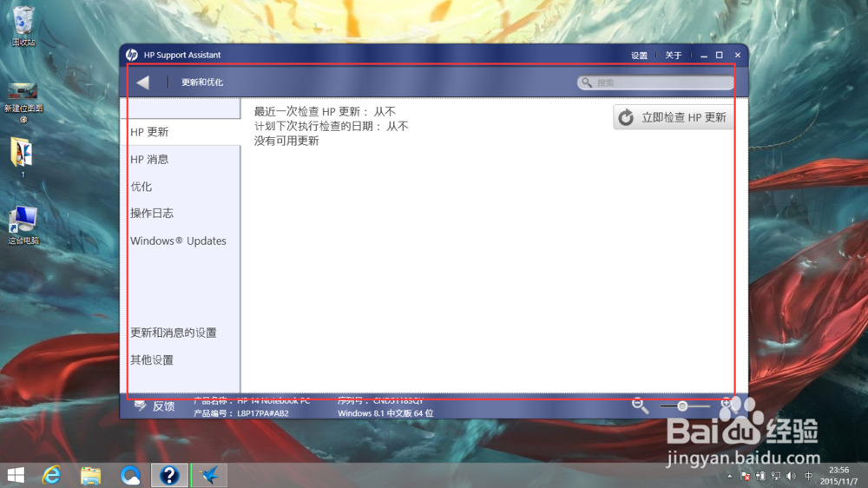
Task: Click product number L8P17PA#AB2
Action: 263,413
